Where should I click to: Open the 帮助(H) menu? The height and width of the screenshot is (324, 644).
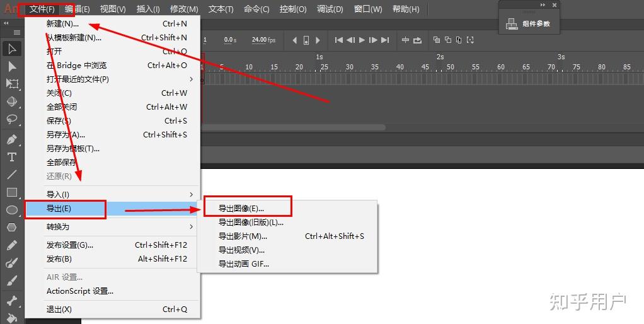(406, 9)
